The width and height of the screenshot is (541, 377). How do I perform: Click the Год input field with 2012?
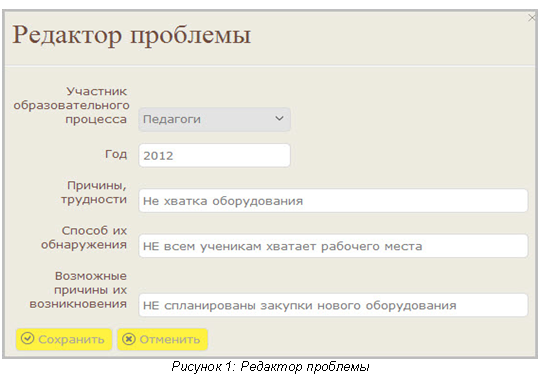click(x=214, y=156)
